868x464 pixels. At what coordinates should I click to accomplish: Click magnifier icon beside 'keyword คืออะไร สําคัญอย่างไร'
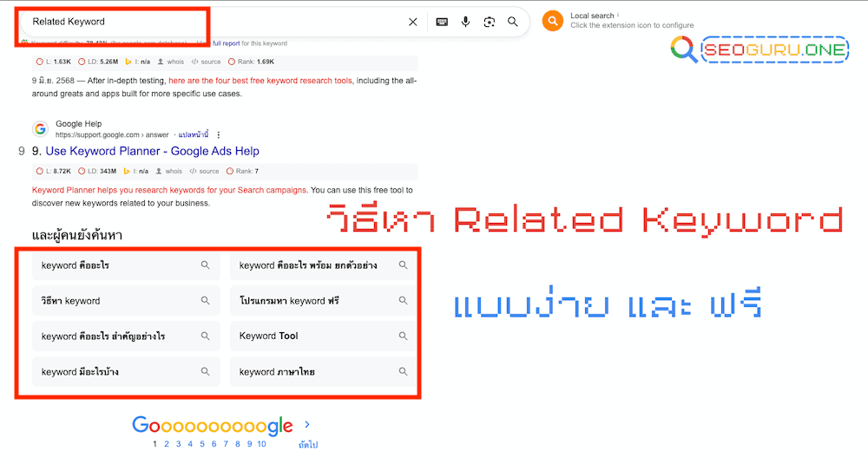[206, 337]
